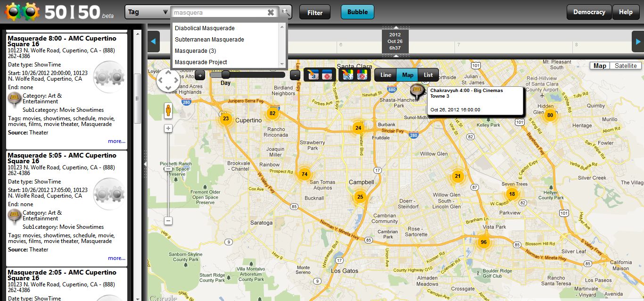This screenshot has height=301, width=644.
Task: Switch to Satellite imagery
Action: click(626, 66)
